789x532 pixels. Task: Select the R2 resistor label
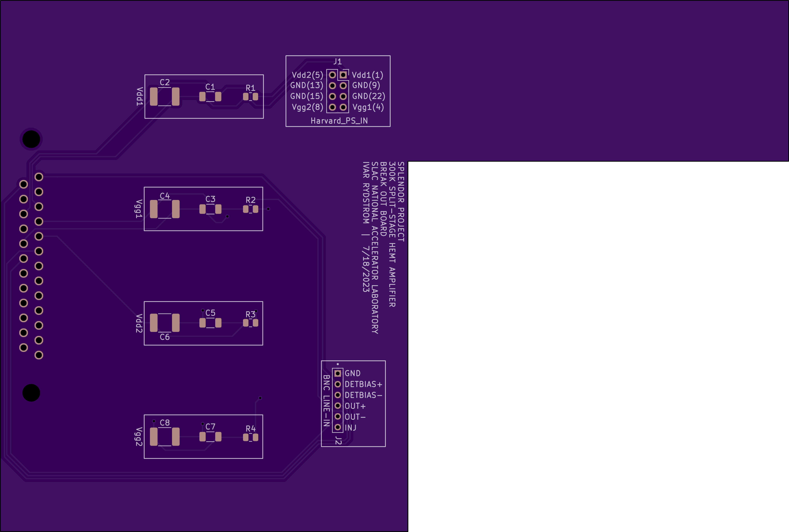coord(251,200)
